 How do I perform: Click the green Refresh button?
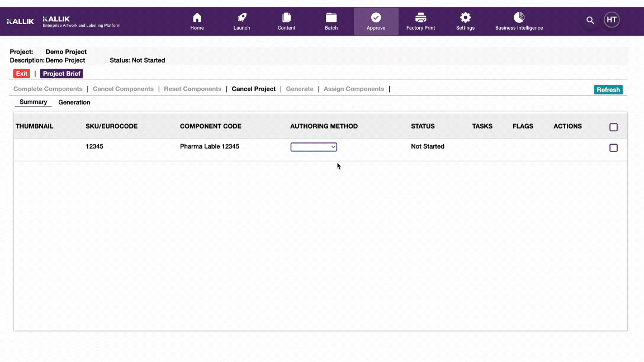click(x=608, y=89)
